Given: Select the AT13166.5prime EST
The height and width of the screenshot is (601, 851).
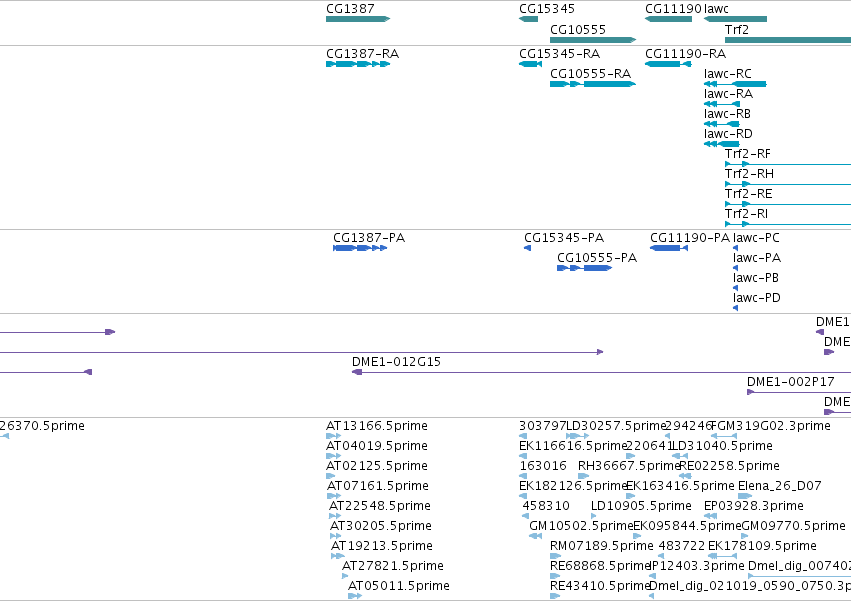Looking at the screenshot, I should 333,436.
